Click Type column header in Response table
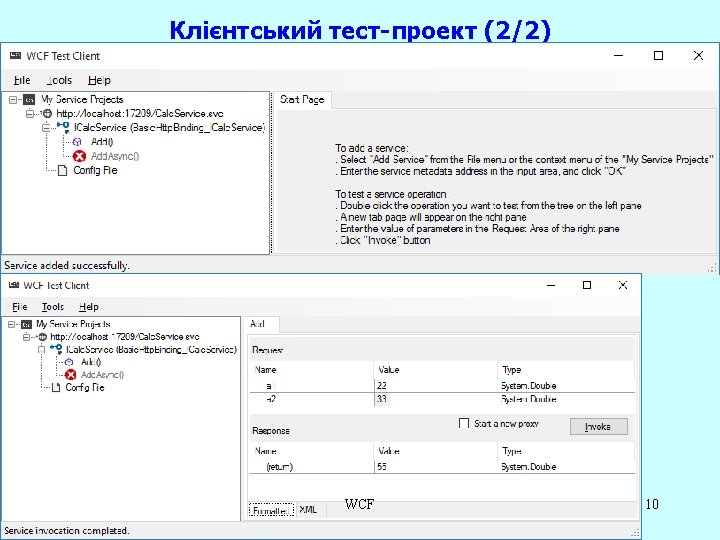Viewport: 720px width, 540px height. tap(566, 451)
